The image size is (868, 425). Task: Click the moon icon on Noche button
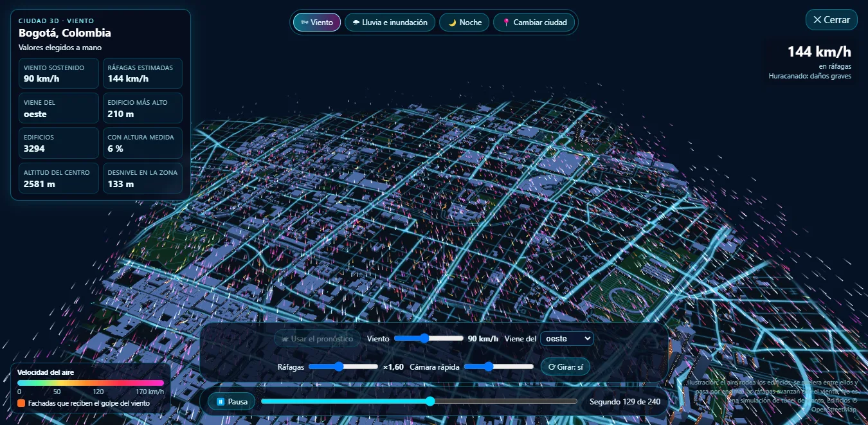(452, 23)
